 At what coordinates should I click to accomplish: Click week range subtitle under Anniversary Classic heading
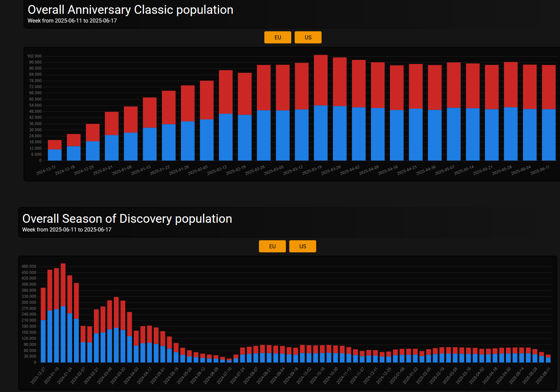pyautogui.click(x=72, y=21)
